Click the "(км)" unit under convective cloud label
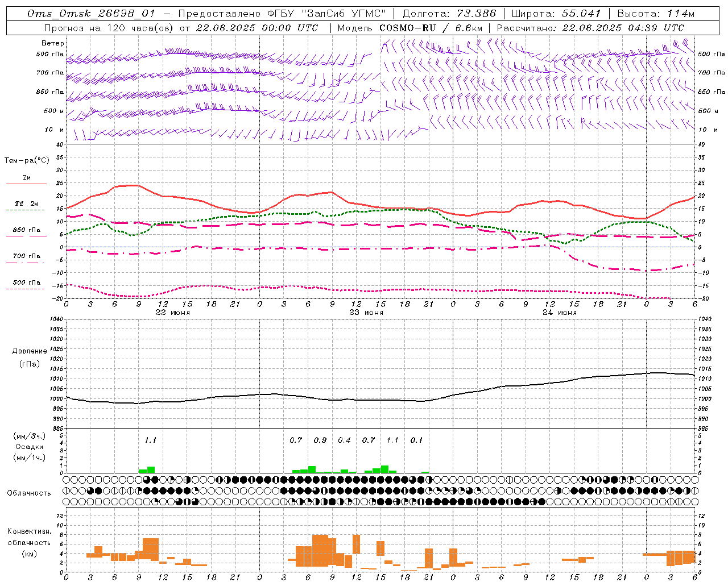The image size is (728, 582). [x=30, y=554]
